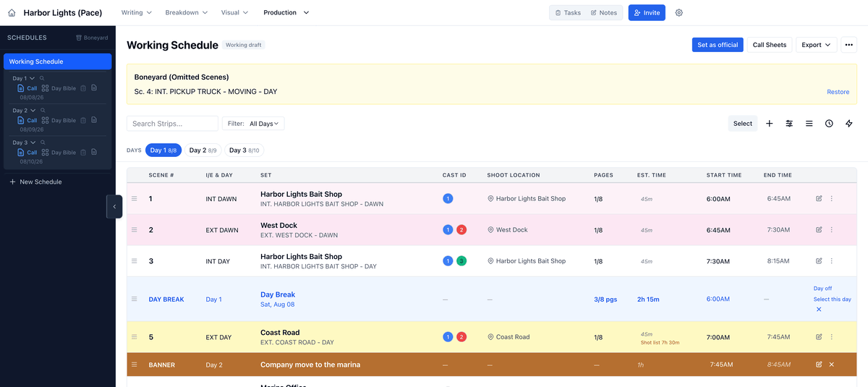
Task: Expand Day 2 in sidebar
Action: click(33, 111)
